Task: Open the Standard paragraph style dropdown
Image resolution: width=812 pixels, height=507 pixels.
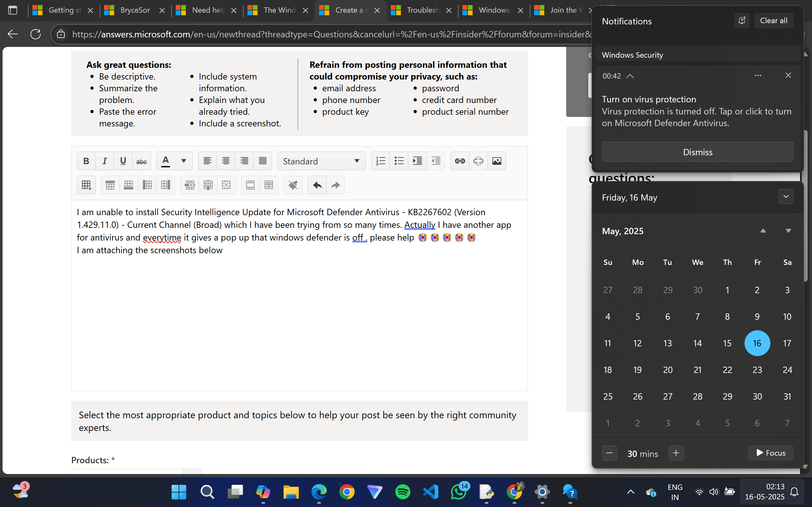Action: 321,161
